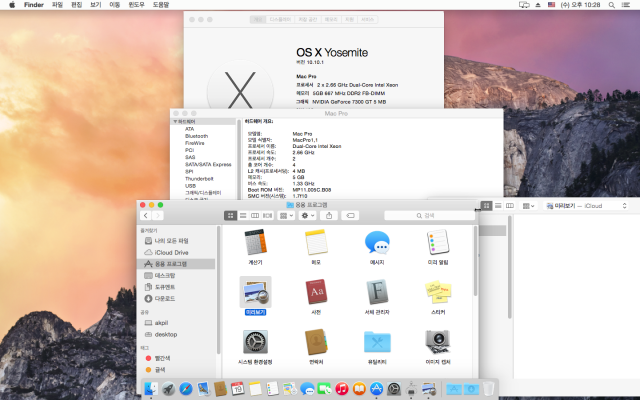Open Calculator (계산기) in the Applications window

click(256, 242)
